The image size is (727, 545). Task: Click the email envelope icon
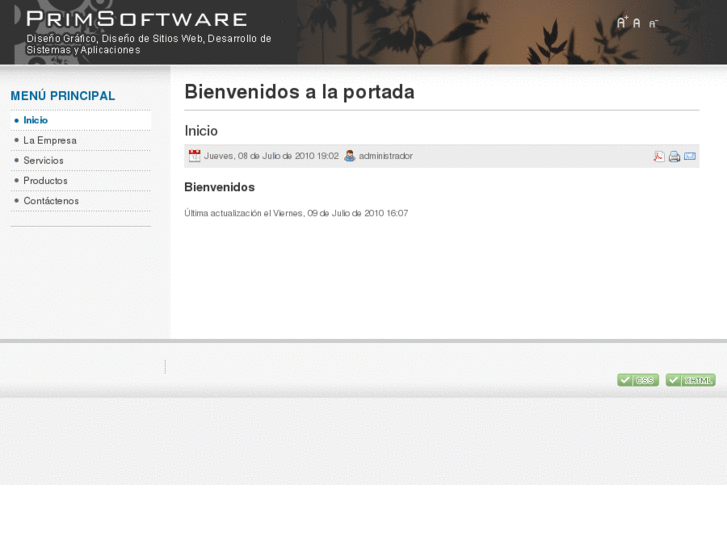click(x=690, y=156)
